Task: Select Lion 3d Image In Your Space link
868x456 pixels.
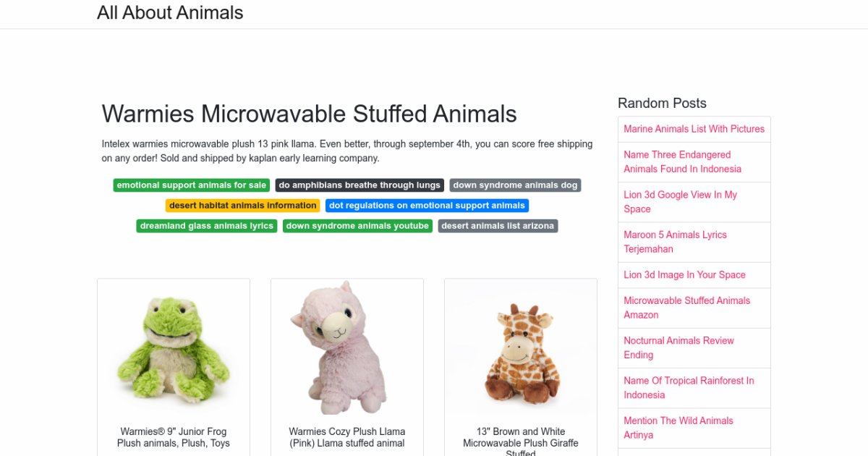Action: pos(684,275)
